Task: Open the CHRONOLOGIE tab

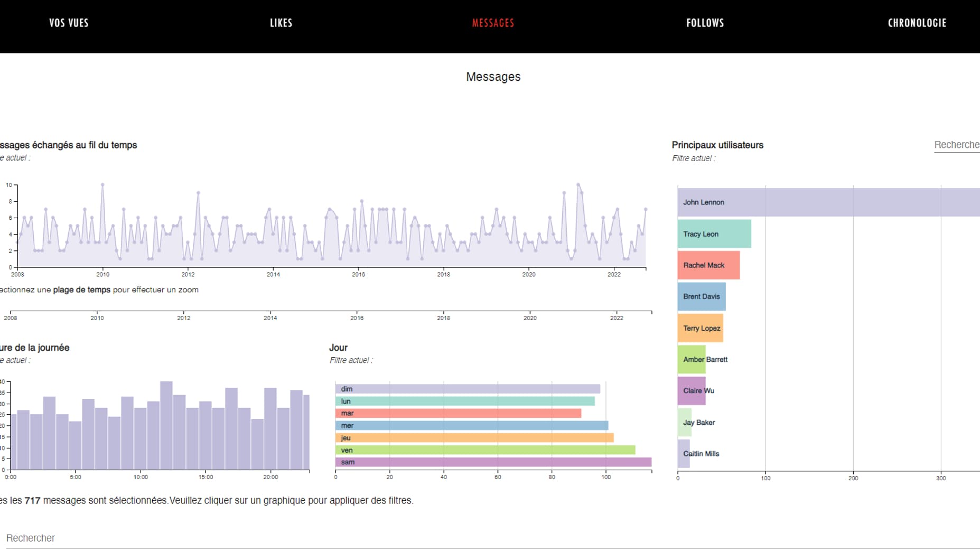Action: coord(917,23)
